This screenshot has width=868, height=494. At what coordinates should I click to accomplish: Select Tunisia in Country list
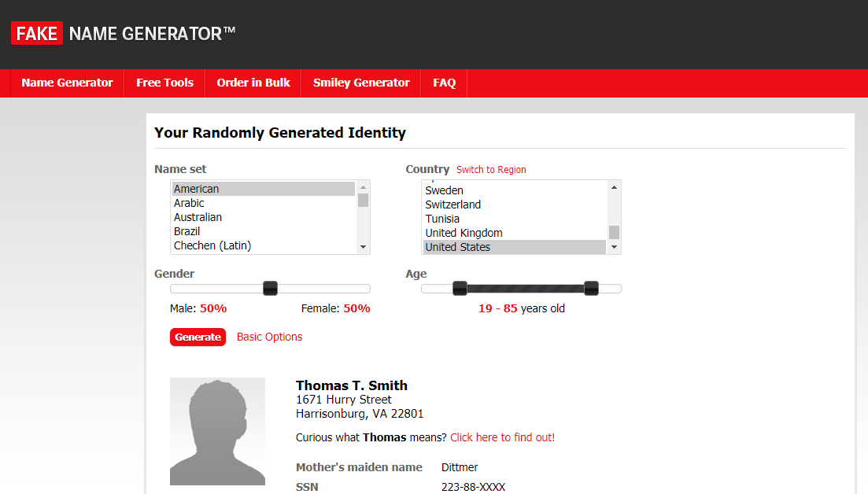[514, 219]
